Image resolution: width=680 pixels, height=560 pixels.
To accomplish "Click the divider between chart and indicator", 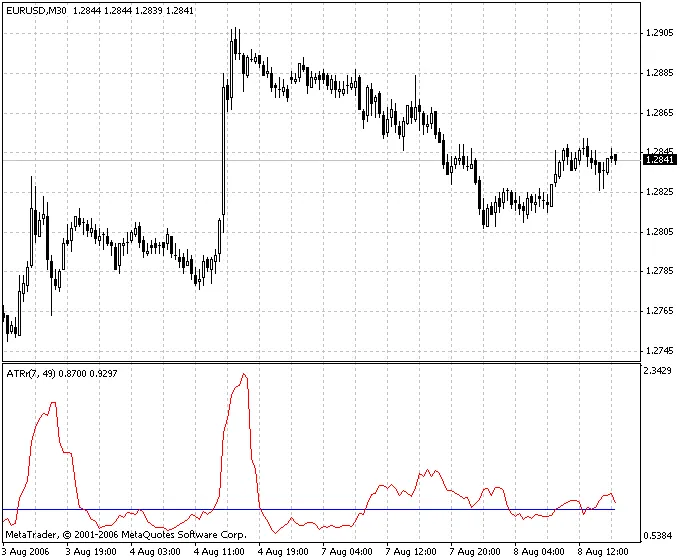I will (320, 361).
